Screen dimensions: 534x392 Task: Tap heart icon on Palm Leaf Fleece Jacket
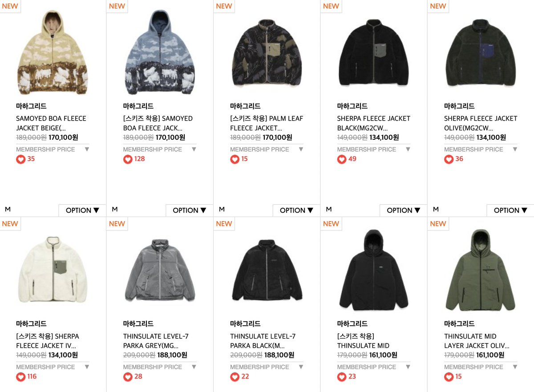[235, 159]
